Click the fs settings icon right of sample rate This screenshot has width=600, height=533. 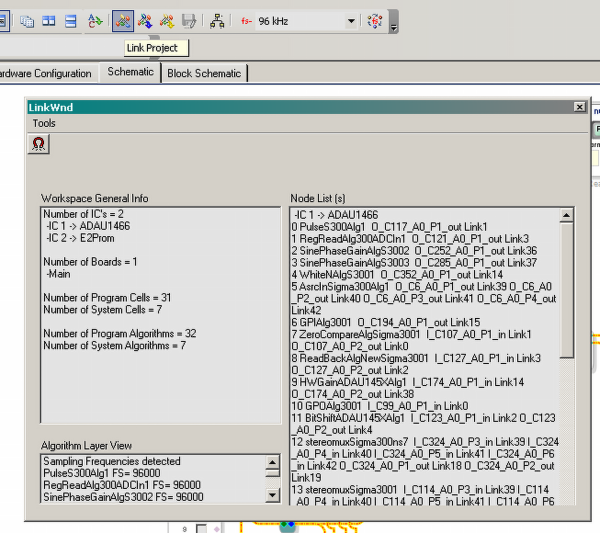coord(375,20)
